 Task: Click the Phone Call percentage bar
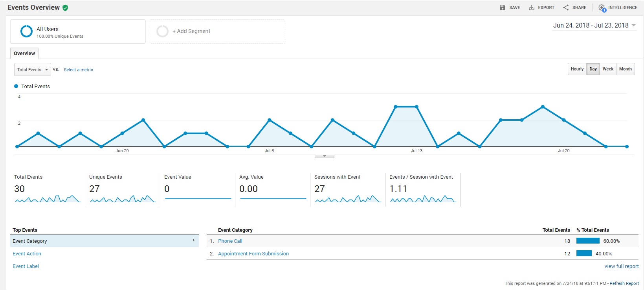(x=587, y=241)
